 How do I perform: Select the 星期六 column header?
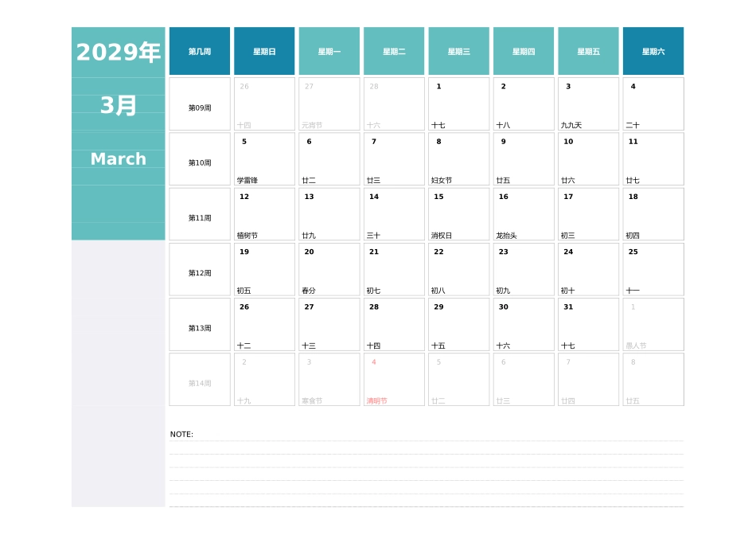coord(653,51)
